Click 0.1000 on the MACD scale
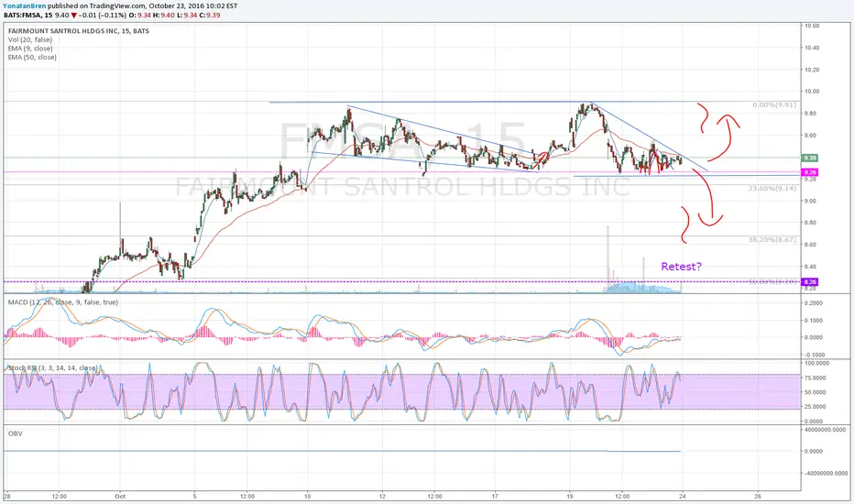 click(x=813, y=321)
